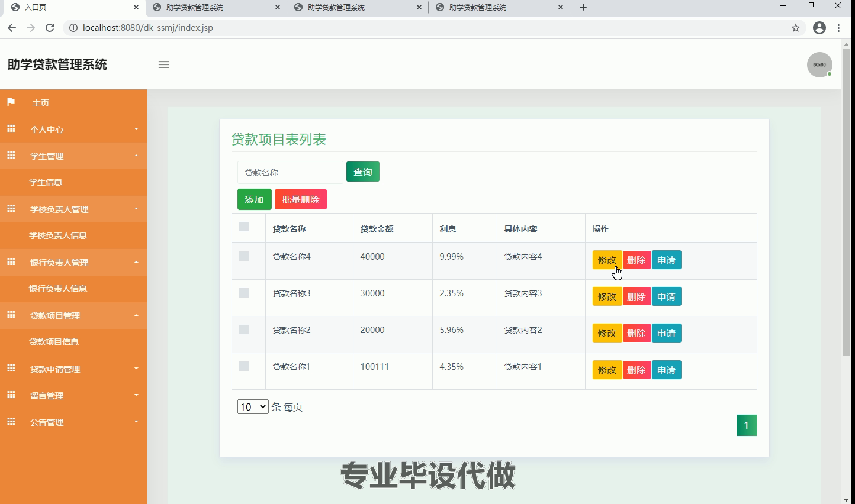Check the box for 贷款名称4 row
Image resolution: width=855 pixels, height=504 pixels.
tap(244, 256)
